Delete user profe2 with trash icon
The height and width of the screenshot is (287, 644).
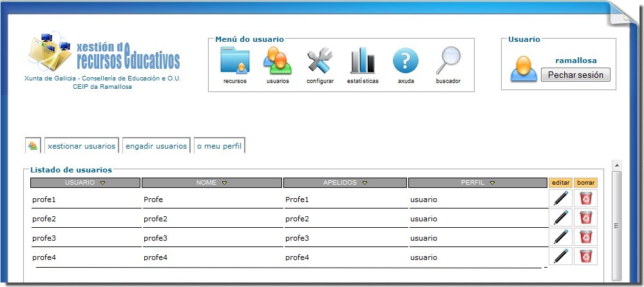[585, 218]
